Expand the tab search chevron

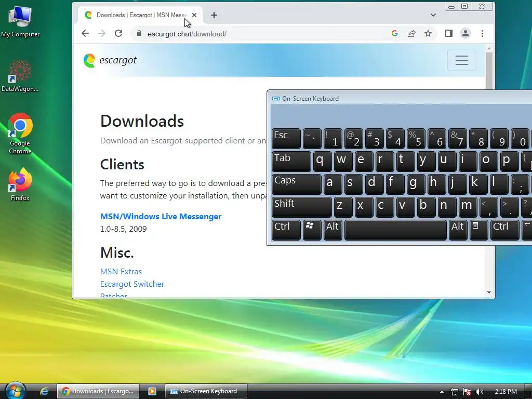point(433,15)
